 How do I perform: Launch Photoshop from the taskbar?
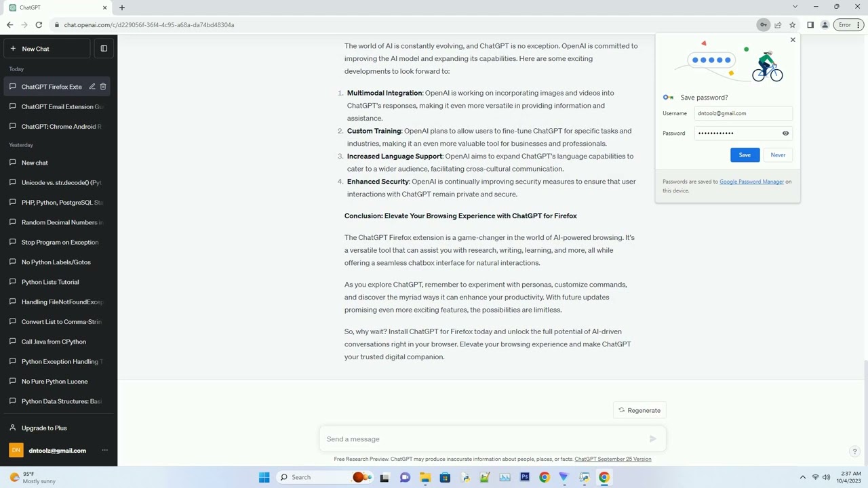tap(524, 477)
